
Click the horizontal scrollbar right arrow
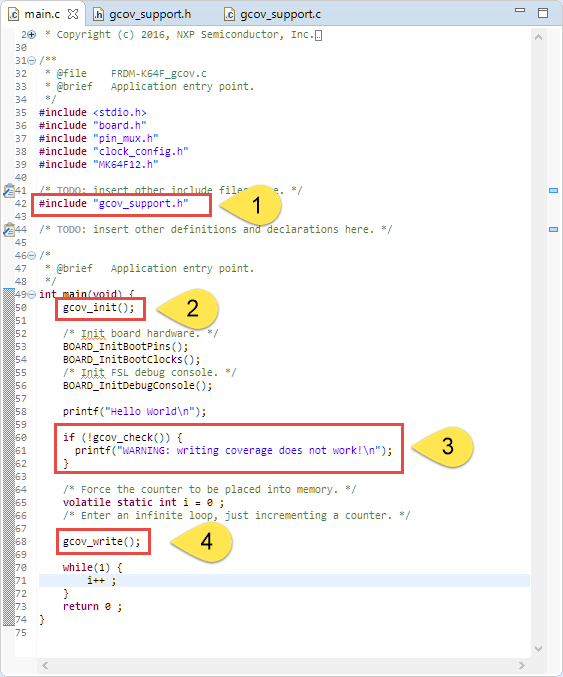[522, 665]
